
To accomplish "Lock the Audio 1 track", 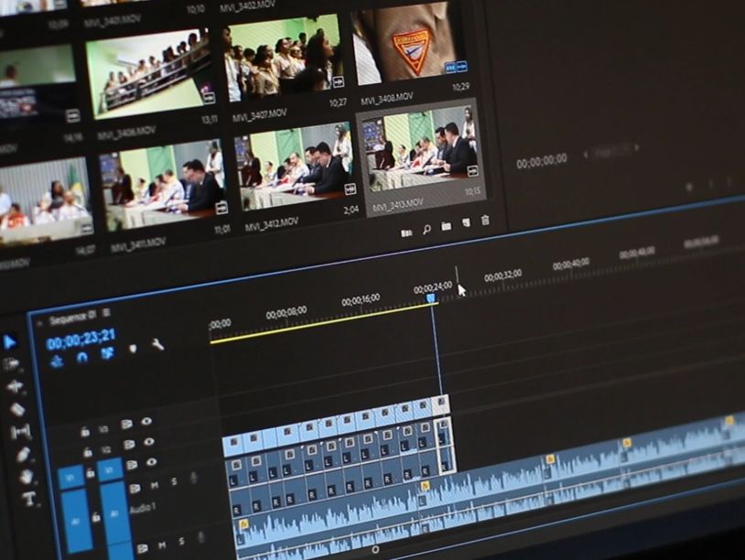I will (x=95, y=517).
